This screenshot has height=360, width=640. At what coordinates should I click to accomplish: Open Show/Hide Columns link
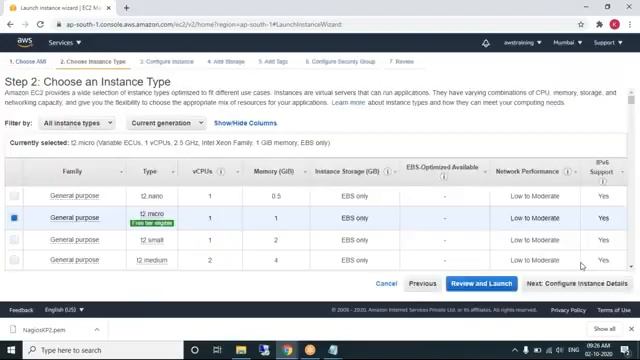coord(245,123)
